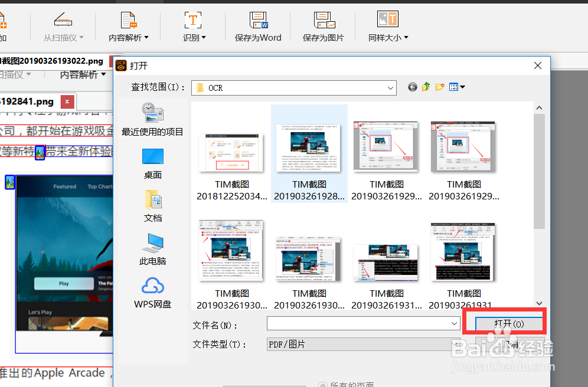Click the 保存为Word save icon
The image size is (588, 387).
tap(258, 19)
